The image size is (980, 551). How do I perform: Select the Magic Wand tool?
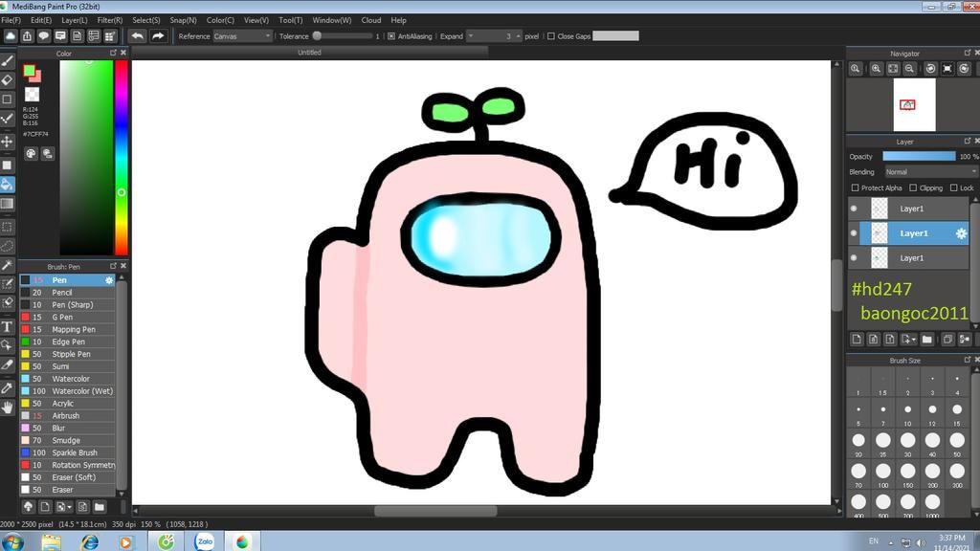click(x=8, y=266)
